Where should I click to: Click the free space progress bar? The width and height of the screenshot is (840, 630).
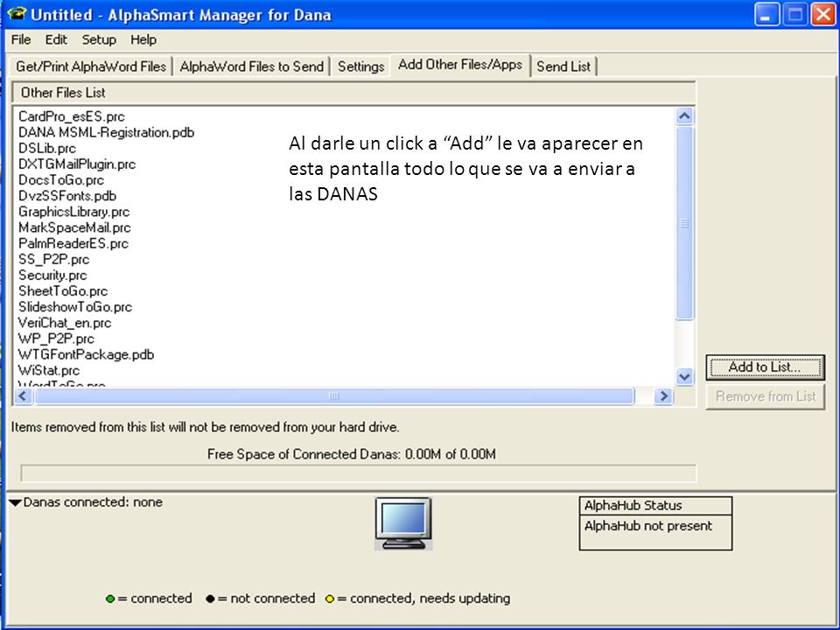359,473
